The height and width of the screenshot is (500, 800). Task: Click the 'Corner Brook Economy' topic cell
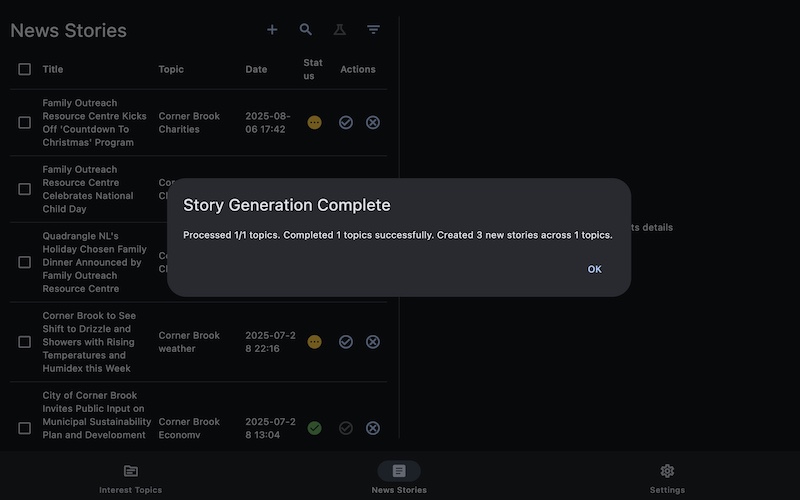[x=189, y=428]
